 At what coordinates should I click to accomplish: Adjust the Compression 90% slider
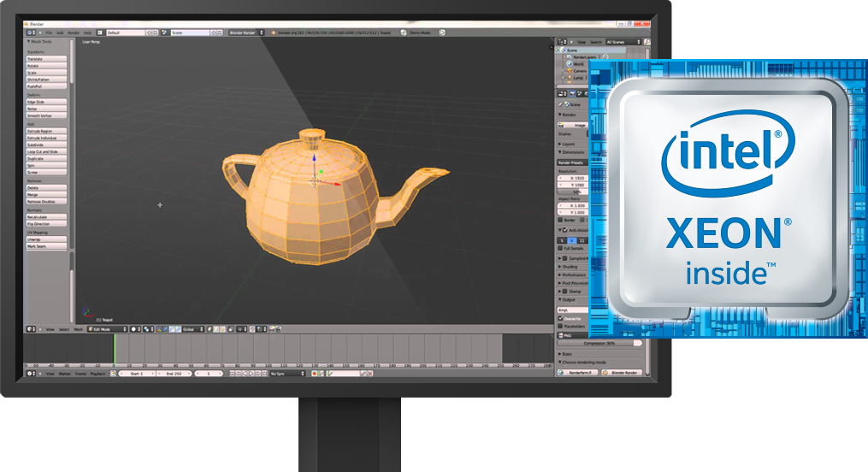point(600,343)
